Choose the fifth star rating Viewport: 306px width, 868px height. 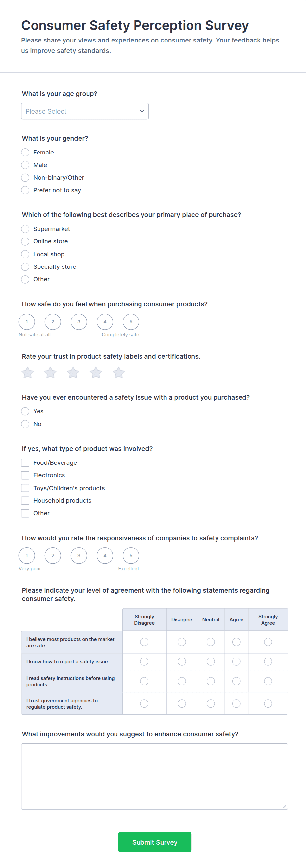point(118,373)
